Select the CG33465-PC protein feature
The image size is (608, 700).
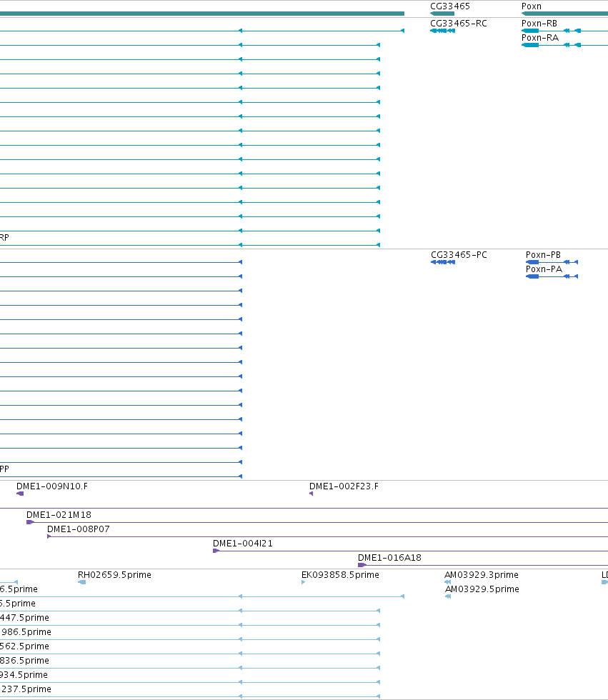tap(443, 262)
